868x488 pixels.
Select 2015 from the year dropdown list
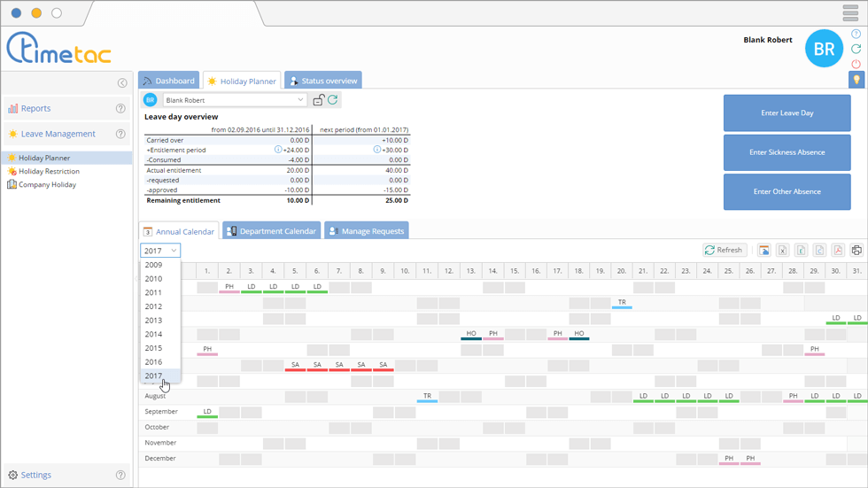[x=154, y=348]
